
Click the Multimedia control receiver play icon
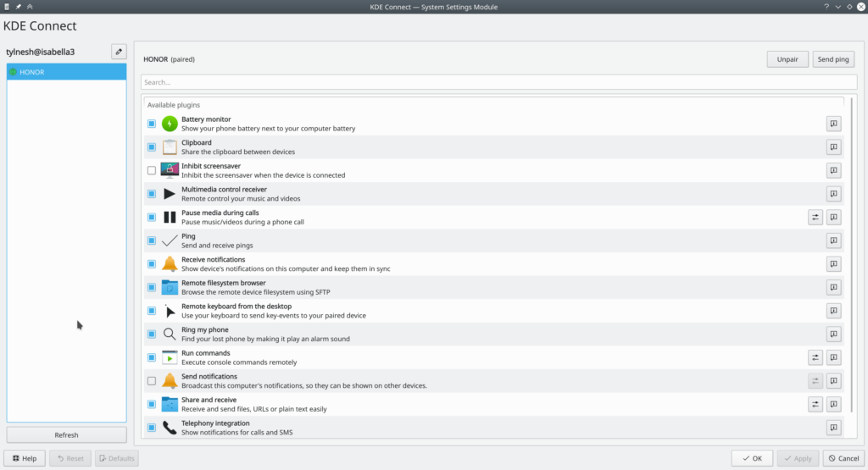[x=170, y=194]
